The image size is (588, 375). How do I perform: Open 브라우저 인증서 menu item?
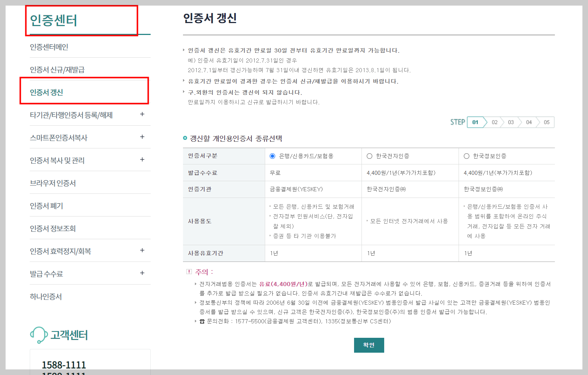pos(52,183)
